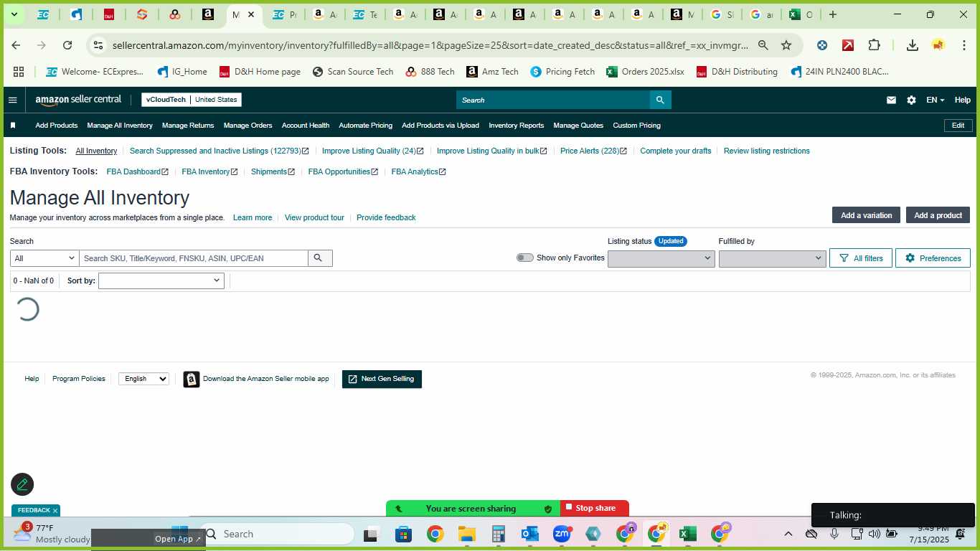Viewport: 980px width, 551px height.
Task: Open Manage Orders menu item
Action: [x=248, y=126]
